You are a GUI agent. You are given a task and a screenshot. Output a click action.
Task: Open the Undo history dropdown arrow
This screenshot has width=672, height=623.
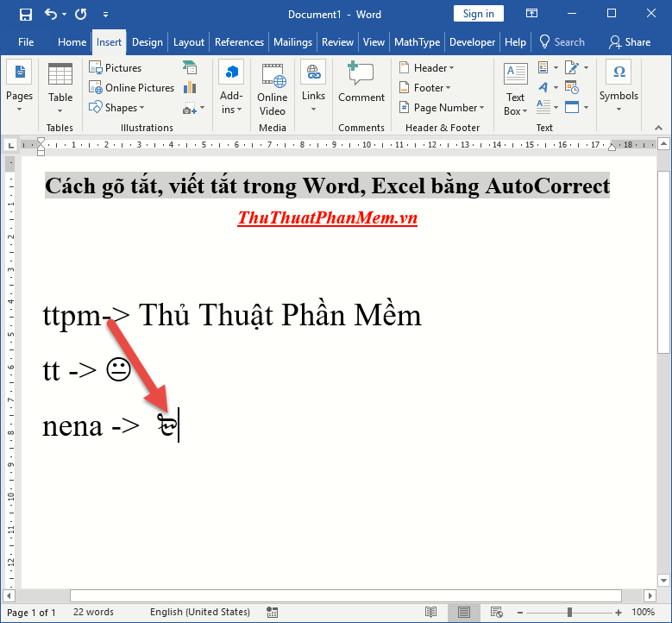coord(65,15)
